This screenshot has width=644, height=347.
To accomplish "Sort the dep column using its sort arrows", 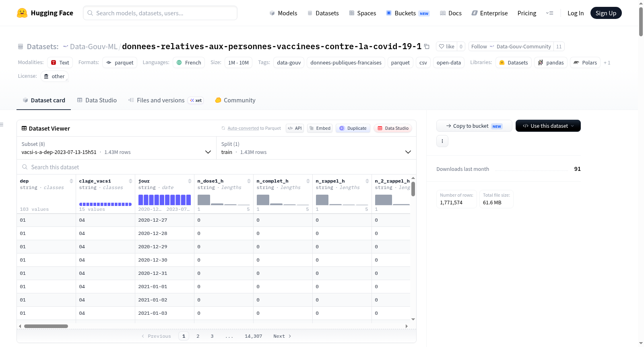I will (71, 181).
